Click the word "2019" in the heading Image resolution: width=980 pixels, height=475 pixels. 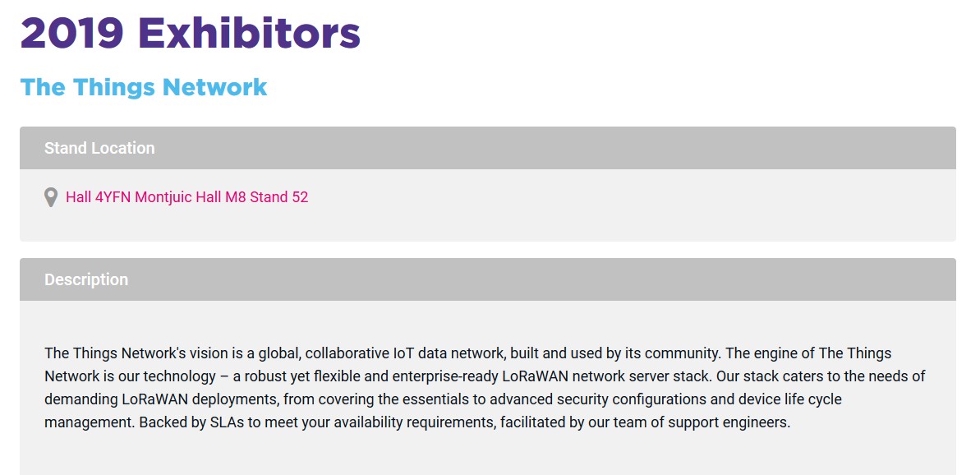pos(71,33)
